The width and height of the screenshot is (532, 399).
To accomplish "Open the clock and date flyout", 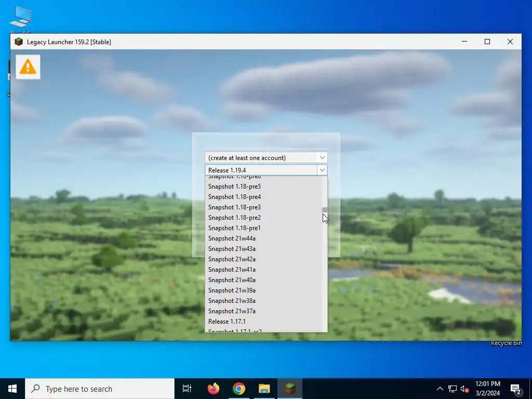I will click(487, 389).
